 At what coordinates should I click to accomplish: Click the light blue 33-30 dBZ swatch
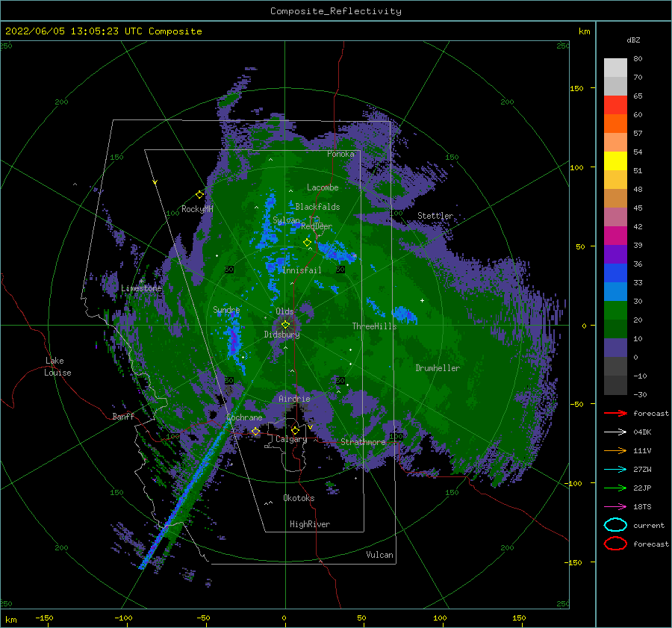click(x=615, y=292)
